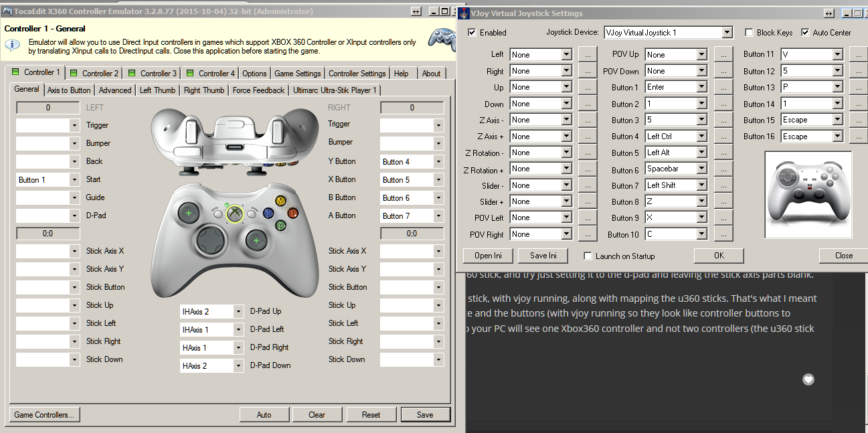Uncheck the Enabled checkbox in VJoy
This screenshot has height=433, width=868.
472,32
